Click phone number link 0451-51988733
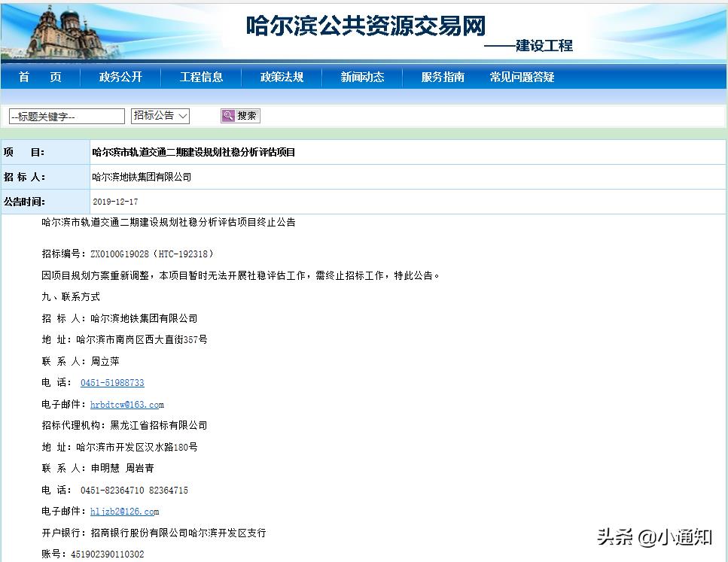The width and height of the screenshot is (728, 562). point(112,383)
